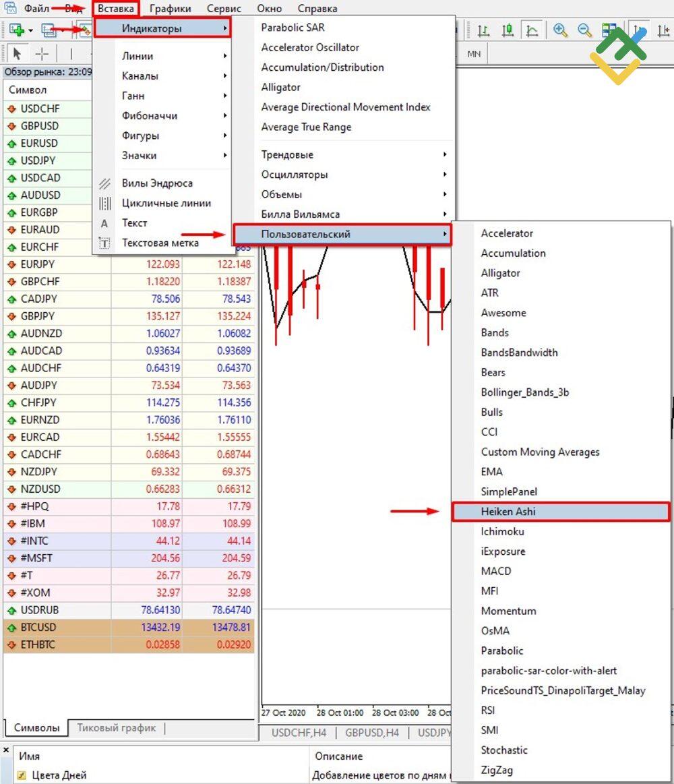Open the GBPUSD,H4 chart tab
674x784 pixels.
click(372, 733)
